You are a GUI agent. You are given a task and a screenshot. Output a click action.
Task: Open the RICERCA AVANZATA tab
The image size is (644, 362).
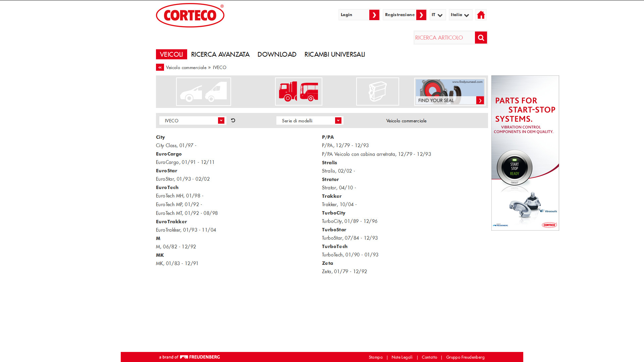click(220, 54)
